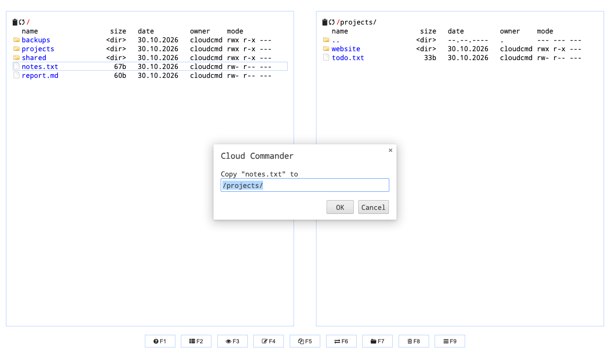Click the report.md file icon
Viewport: 610px width, 364px height.
tap(17, 75)
